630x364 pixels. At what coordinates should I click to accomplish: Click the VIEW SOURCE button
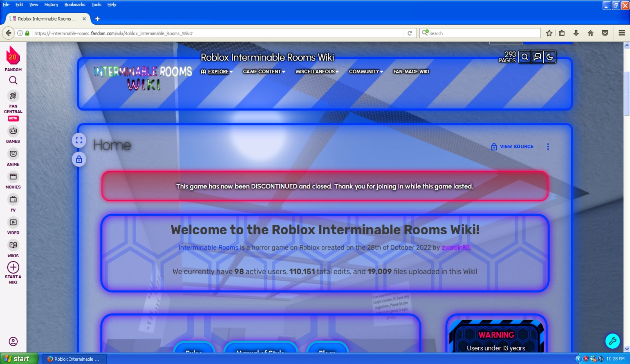[516, 147]
